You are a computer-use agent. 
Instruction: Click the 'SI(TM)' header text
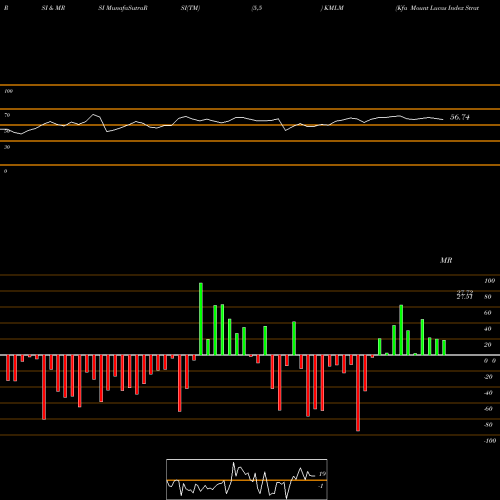pos(190,8)
